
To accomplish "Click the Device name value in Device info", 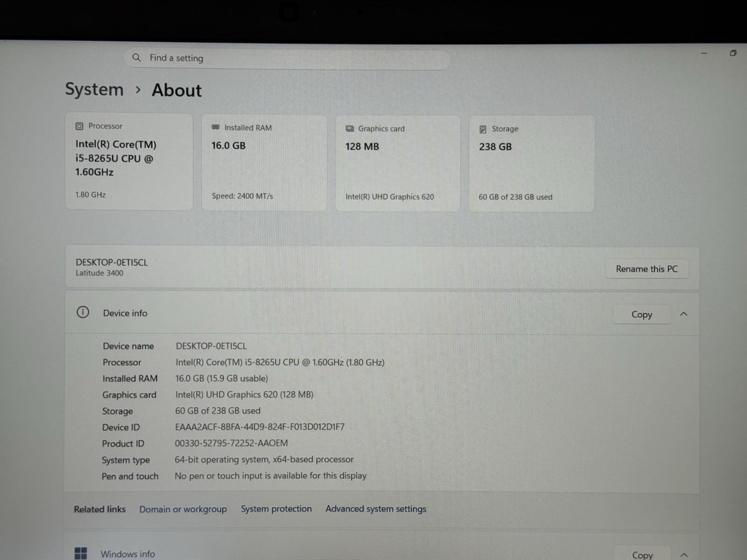I will point(211,346).
